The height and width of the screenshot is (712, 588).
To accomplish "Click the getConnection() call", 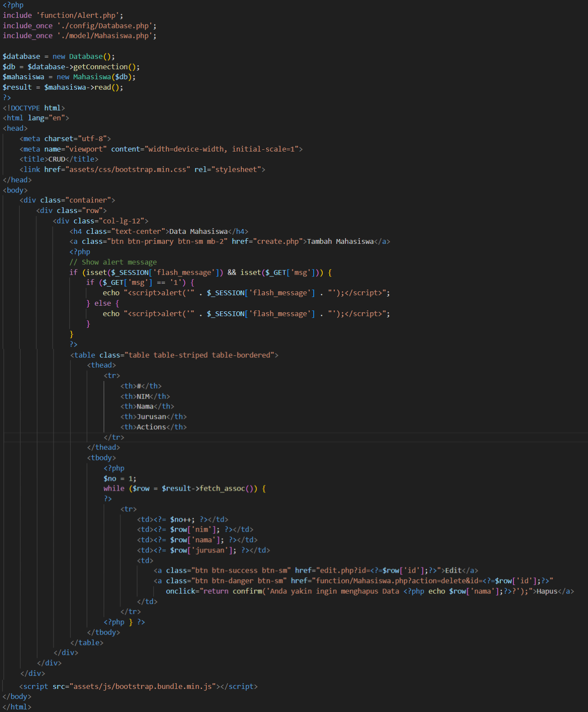I will click(x=105, y=67).
